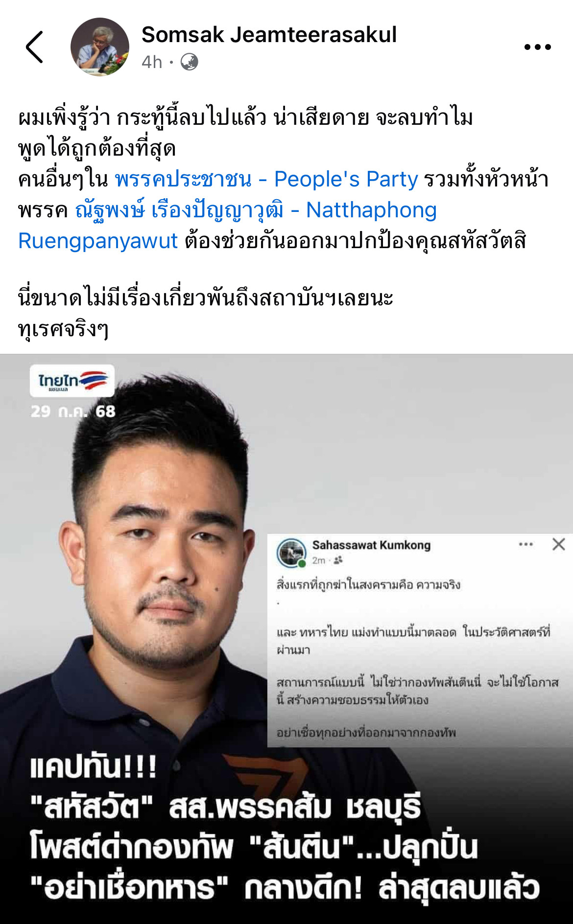Tap the friends audience icon beside 2m
This screenshot has width=573, height=924.
click(x=338, y=560)
